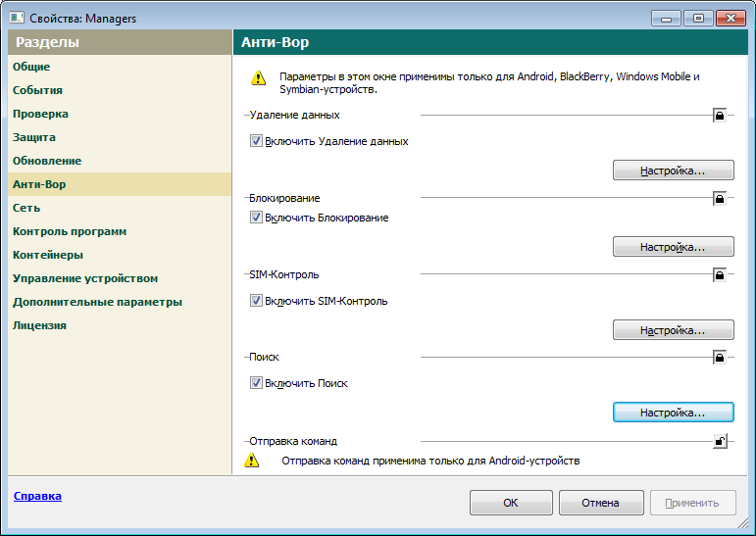Toggle the Поиск section lock icon

tap(720, 358)
